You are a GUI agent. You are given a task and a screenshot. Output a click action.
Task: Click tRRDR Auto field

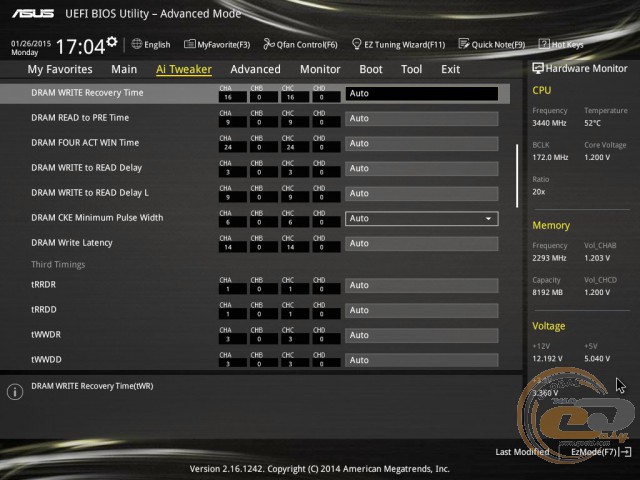pyautogui.click(x=422, y=285)
